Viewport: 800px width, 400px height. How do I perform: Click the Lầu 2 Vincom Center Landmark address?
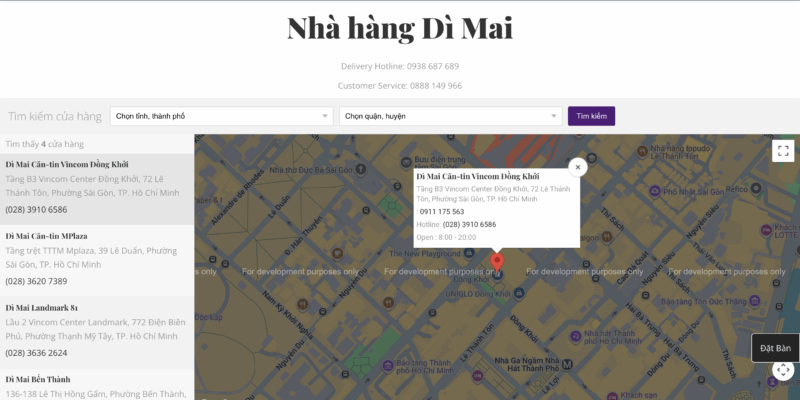click(x=95, y=329)
